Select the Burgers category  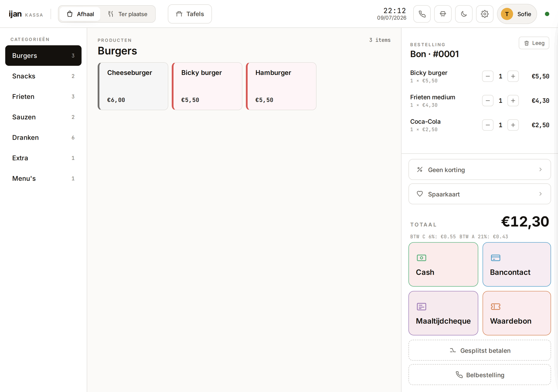(43, 55)
